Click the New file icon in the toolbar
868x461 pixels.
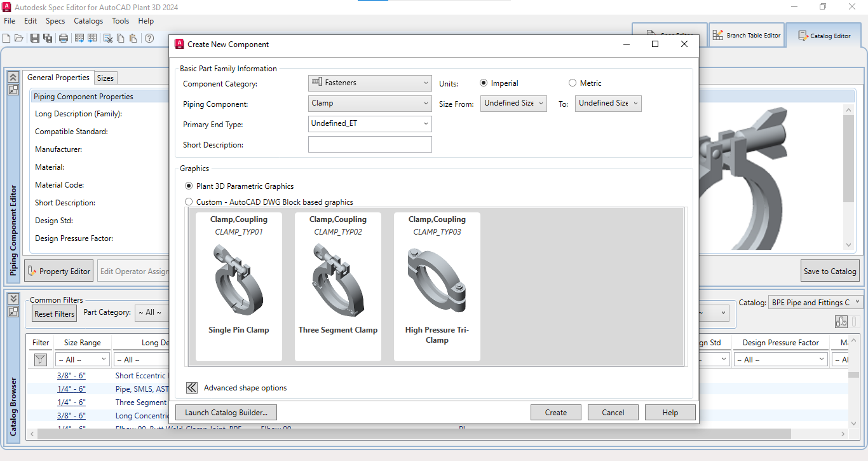[6, 38]
